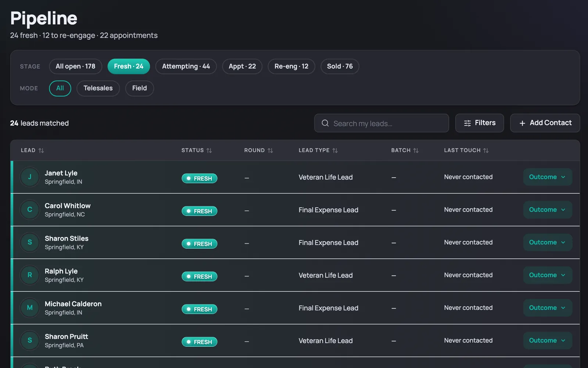Sort by the Lead Type column arrows icon
The image size is (588, 368).
point(335,151)
